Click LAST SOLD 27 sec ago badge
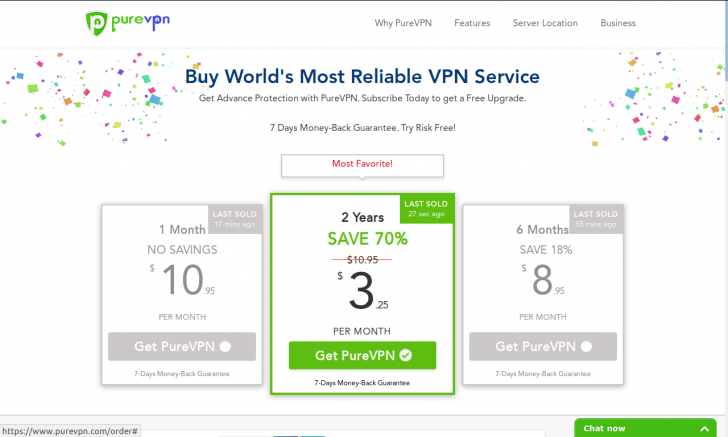The width and height of the screenshot is (728, 437). (x=426, y=209)
